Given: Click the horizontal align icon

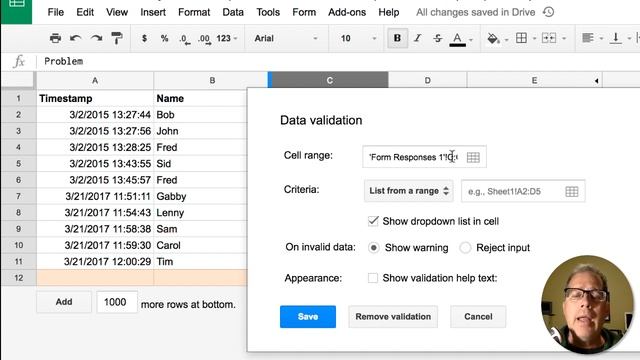Looking at the screenshot, I should pyautogui.click(x=588, y=38).
